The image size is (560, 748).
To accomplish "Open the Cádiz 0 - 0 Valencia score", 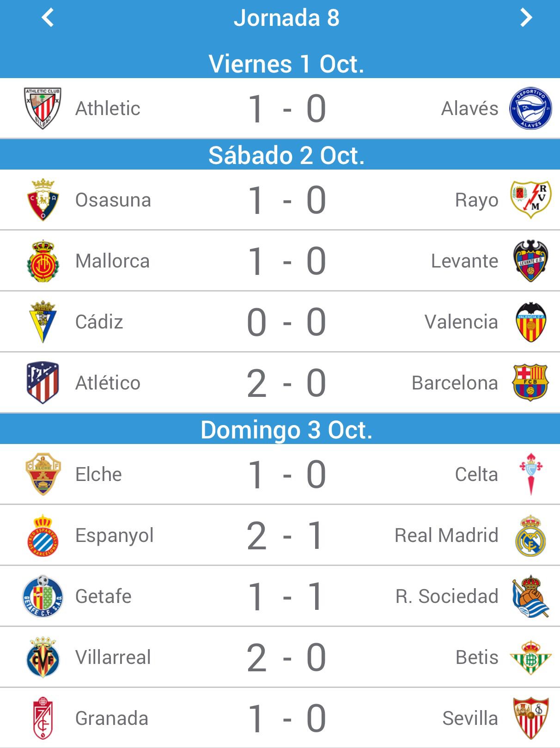I will (x=286, y=322).
